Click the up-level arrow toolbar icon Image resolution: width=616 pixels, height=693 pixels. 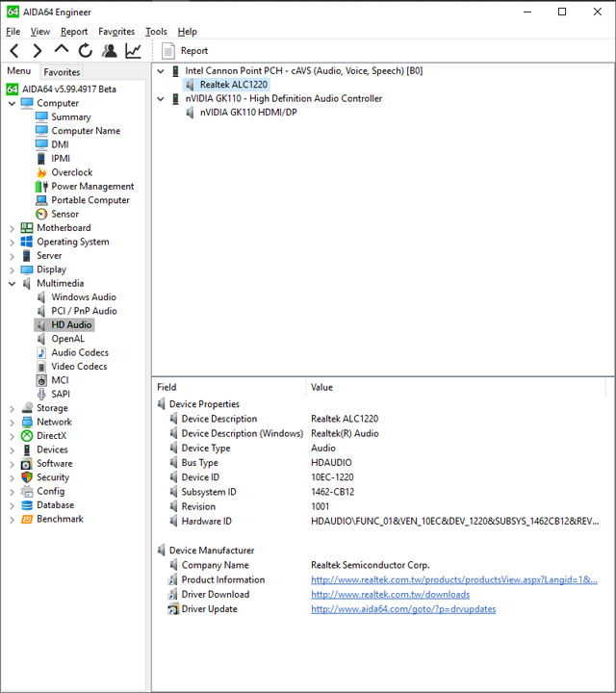[62, 49]
